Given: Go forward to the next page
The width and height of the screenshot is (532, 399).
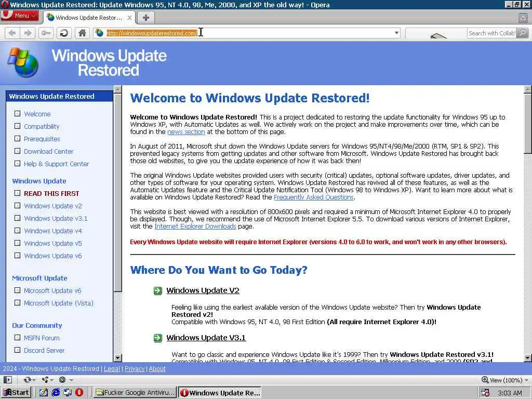Looking at the screenshot, I should [28, 33].
